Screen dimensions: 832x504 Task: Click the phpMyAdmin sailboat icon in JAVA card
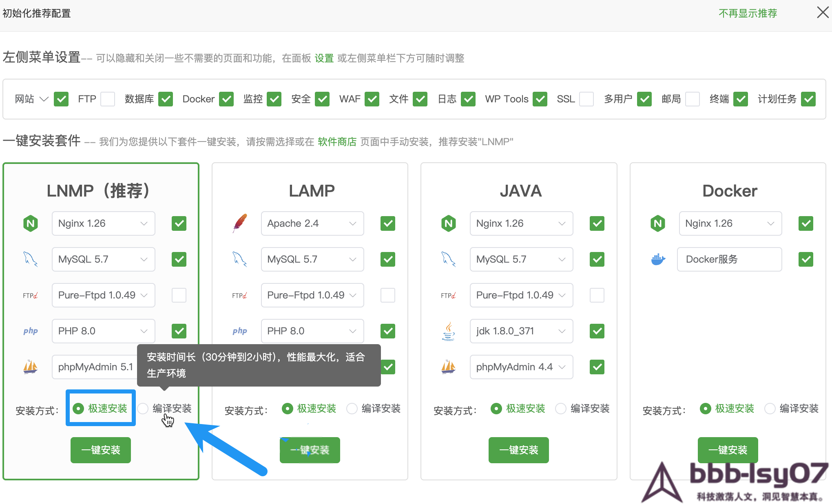tap(449, 367)
